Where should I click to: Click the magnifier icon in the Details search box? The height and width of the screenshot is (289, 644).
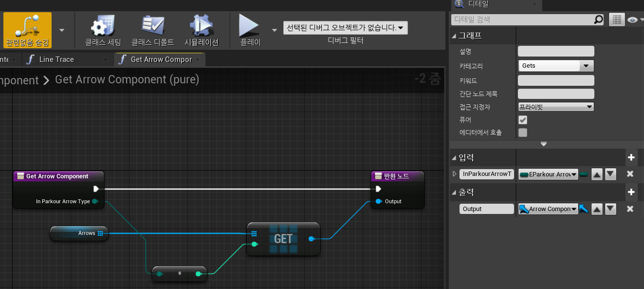point(599,19)
